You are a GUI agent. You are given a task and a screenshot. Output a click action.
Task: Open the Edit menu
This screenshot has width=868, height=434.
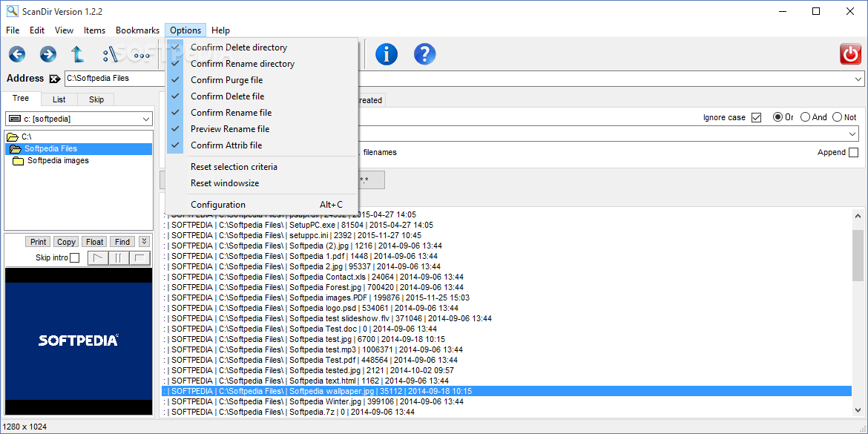pos(37,30)
